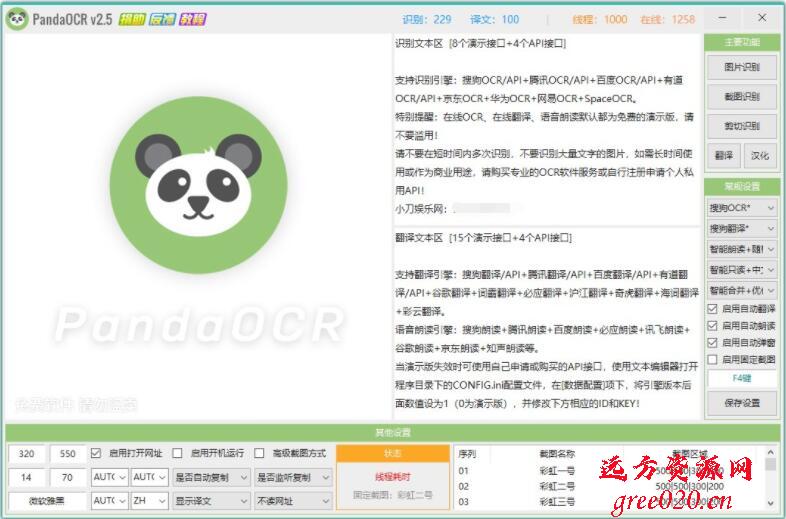Expand the 搜狗OCR* engine dropdown

tap(741, 207)
